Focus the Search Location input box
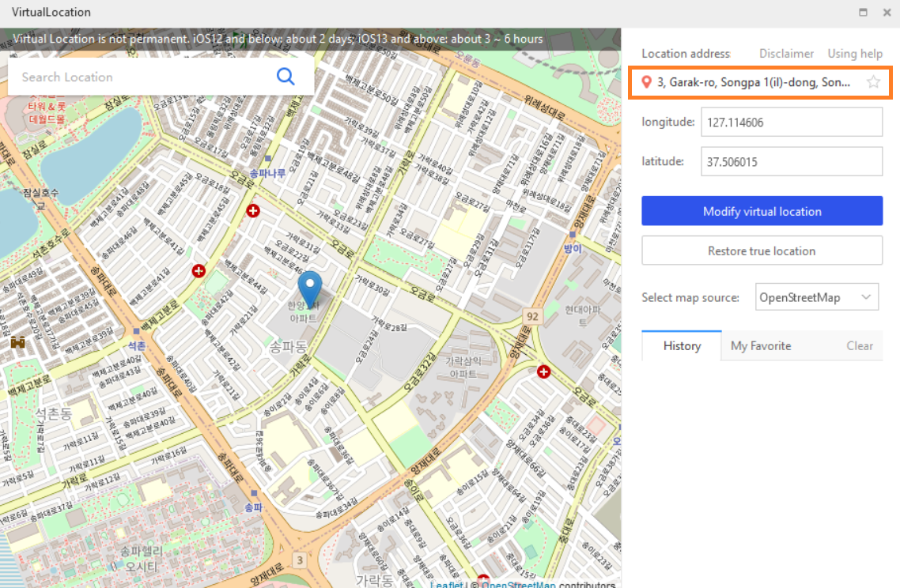Image resolution: width=900 pixels, height=588 pixels. tap(142, 77)
